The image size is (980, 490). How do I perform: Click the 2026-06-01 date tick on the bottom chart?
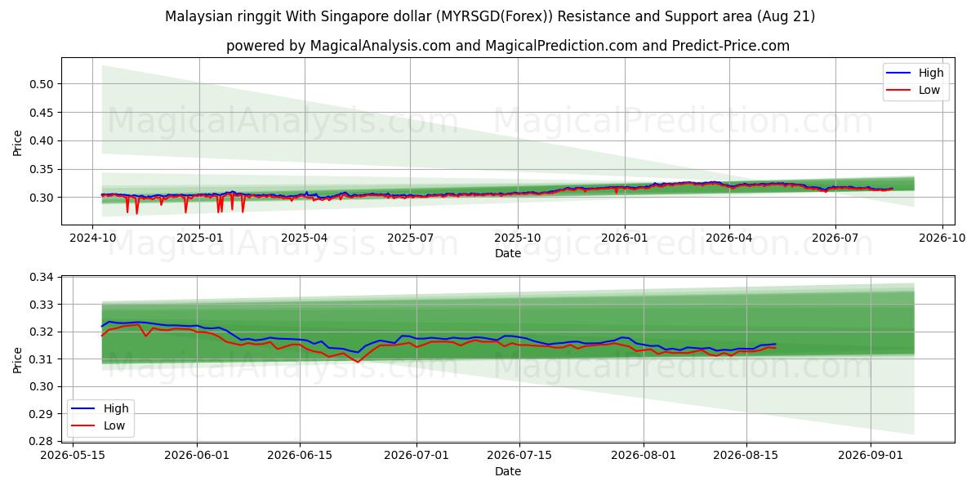197,456
